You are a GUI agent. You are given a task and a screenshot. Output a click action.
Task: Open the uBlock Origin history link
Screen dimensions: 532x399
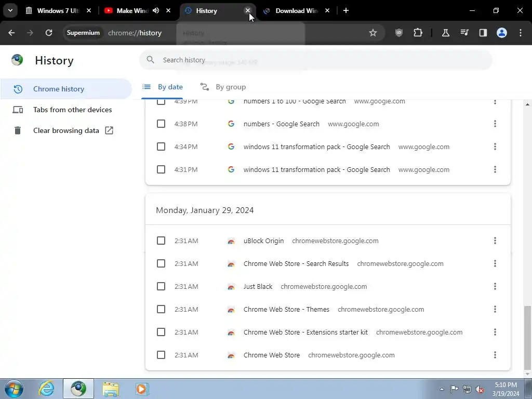(263, 241)
